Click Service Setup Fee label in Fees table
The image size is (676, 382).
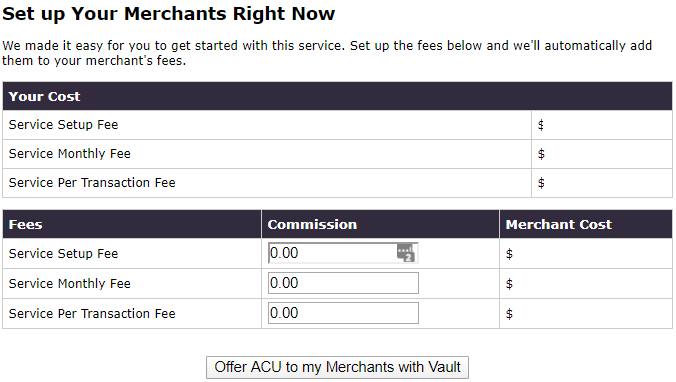63,254
